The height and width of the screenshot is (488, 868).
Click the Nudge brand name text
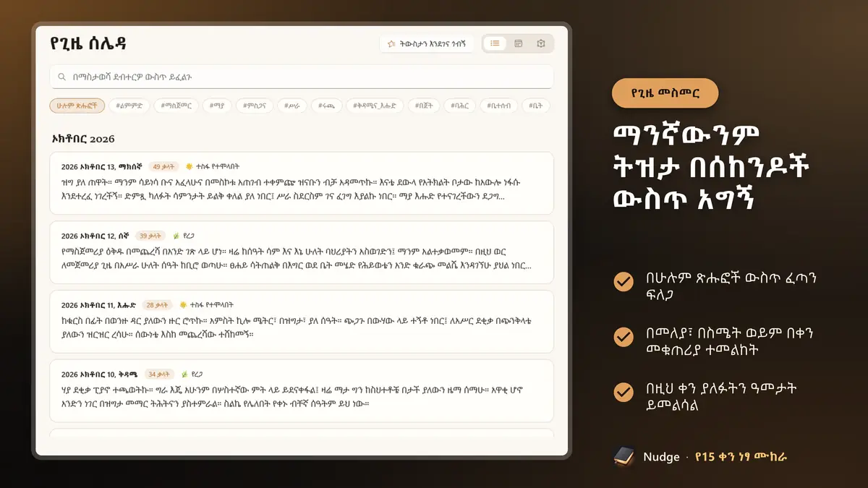[x=661, y=457]
